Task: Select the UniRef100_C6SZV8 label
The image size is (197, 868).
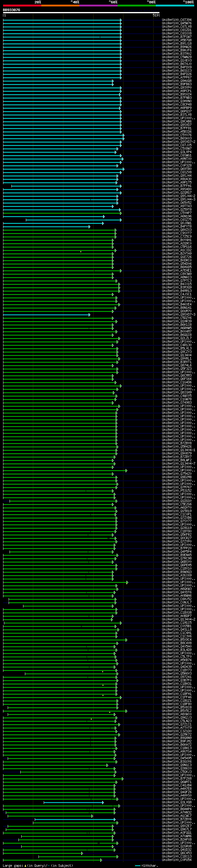Action: [177, 172]
